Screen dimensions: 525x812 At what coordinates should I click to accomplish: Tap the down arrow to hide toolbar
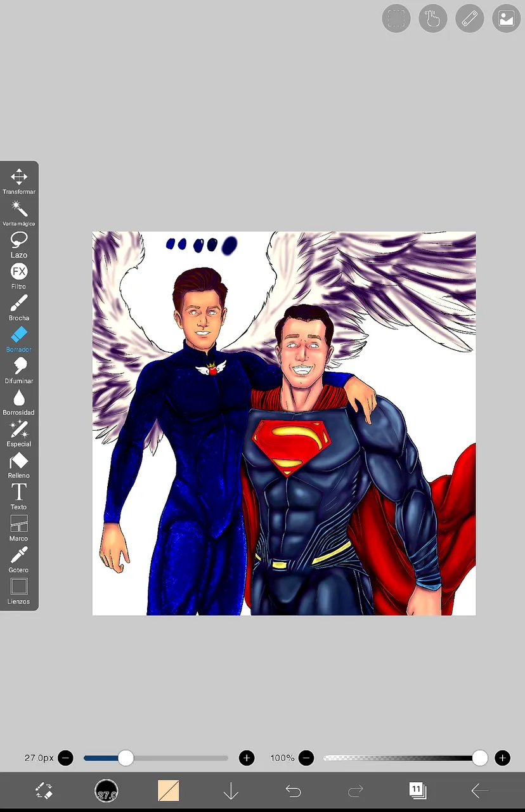click(x=231, y=790)
